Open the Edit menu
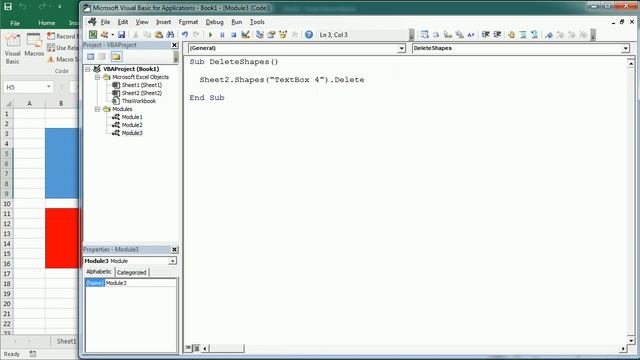The width and height of the screenshot is (640, 360). tap(123, 22)
